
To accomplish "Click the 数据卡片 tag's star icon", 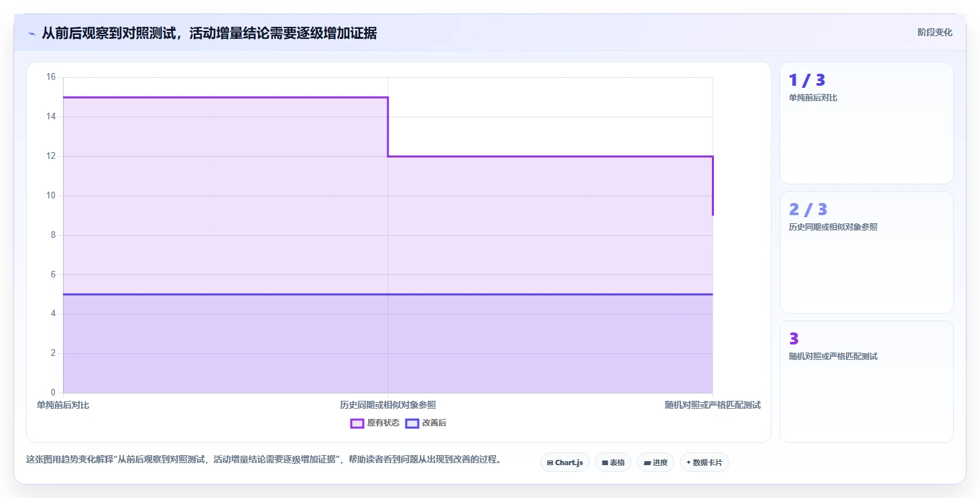I will (x=688, y=462).
